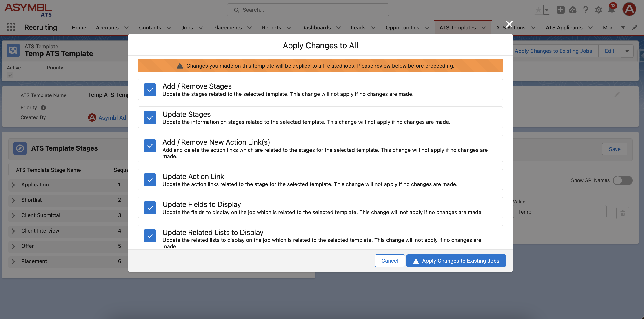Select the Opportunities menu item
This screenshot has width=644, height=319.
pyautogui.click(x=402, y=27)
